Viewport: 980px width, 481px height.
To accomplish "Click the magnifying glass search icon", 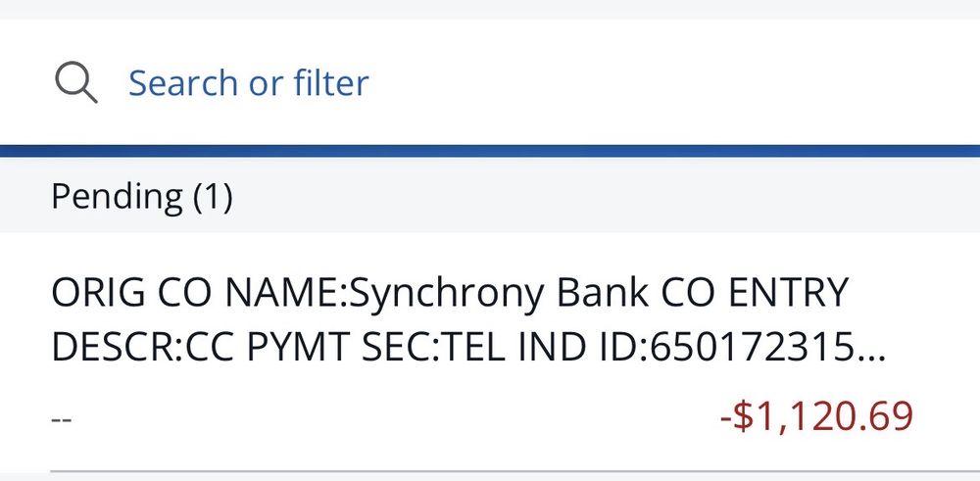I will click(75, 82).
